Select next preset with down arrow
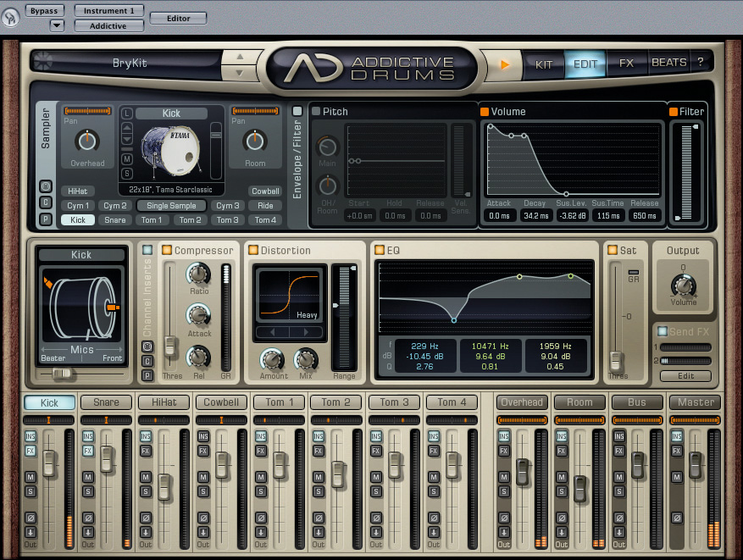 click(240, 73)
